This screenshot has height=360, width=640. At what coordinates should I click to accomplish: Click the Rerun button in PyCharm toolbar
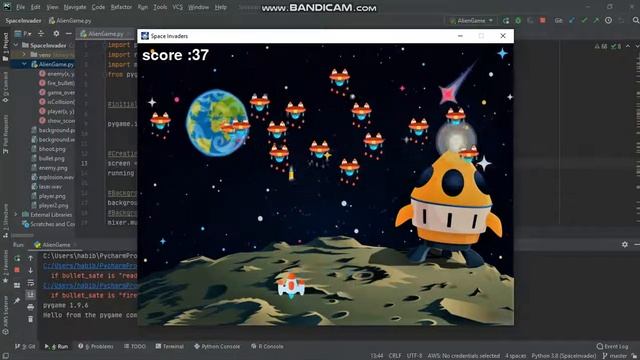click(x=506, y=20)
